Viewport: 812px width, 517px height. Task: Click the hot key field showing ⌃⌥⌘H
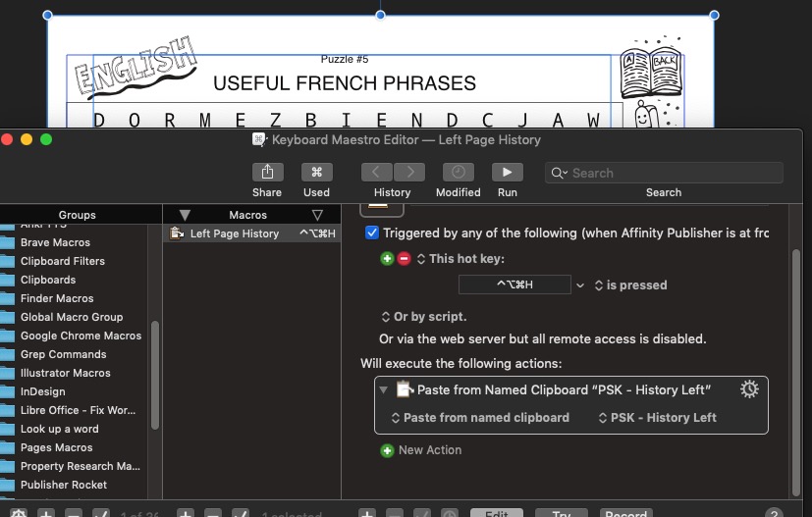[x=514, y=284]
